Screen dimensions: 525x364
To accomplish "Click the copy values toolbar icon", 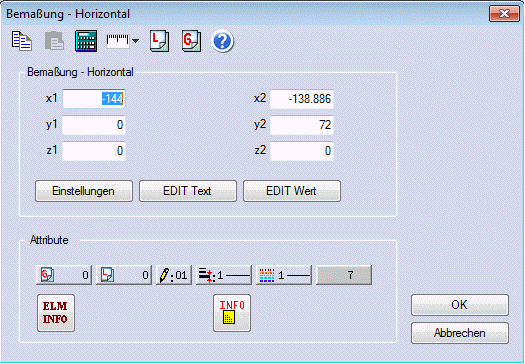I will pyautogui.click(x=22, y=41).
